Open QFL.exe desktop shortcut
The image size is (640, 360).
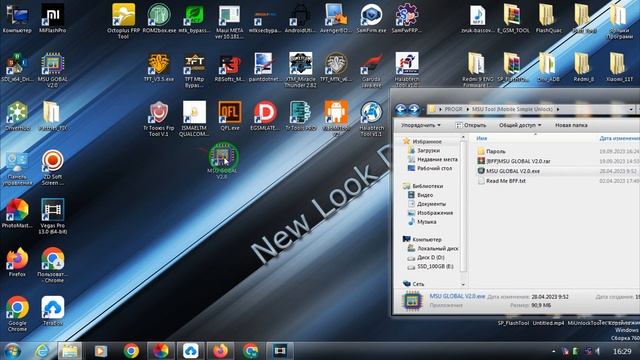(230, 116)
